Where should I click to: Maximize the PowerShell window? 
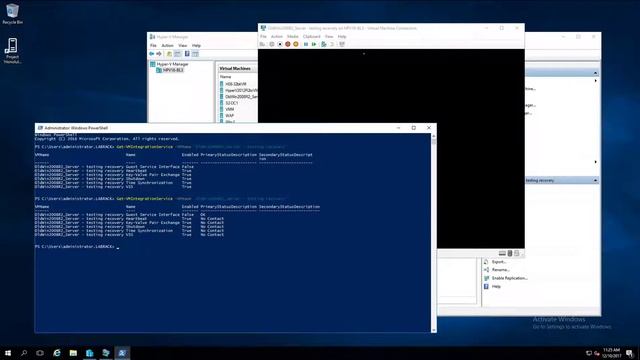[413, 128]
